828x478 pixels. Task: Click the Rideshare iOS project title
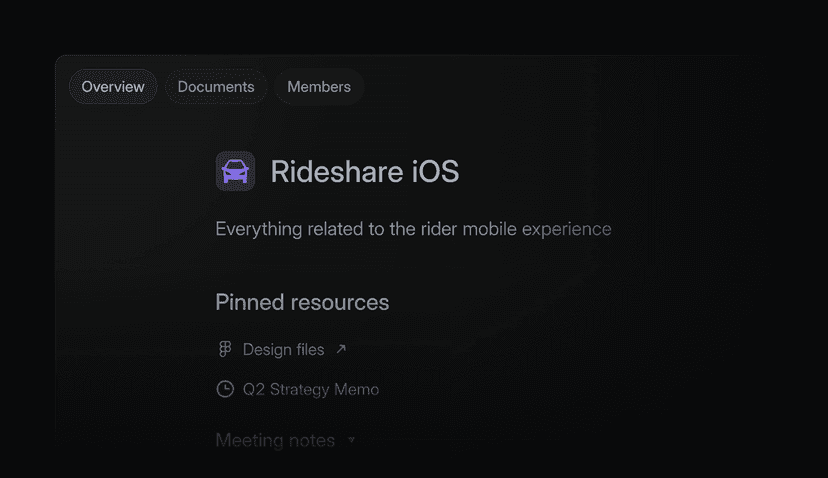click(365, 172)
